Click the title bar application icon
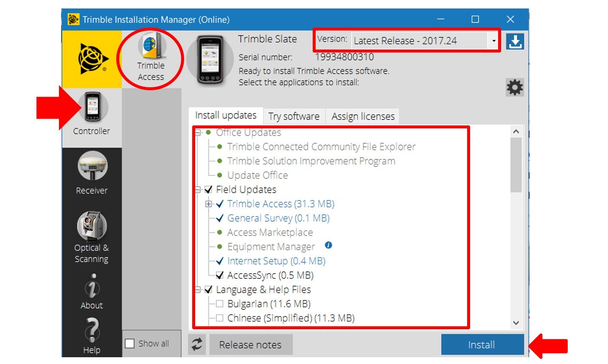The image size is (608, 364). click(x=73, y=19)
